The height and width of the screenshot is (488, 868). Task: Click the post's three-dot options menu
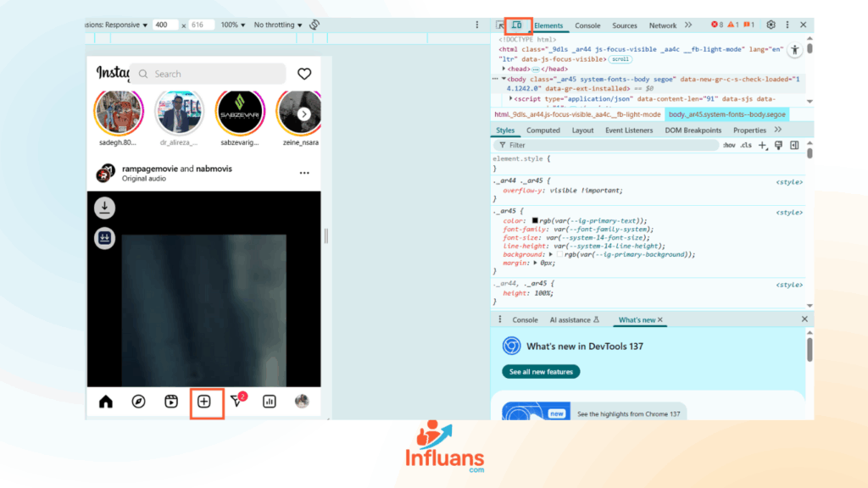(x=304, y=173)
